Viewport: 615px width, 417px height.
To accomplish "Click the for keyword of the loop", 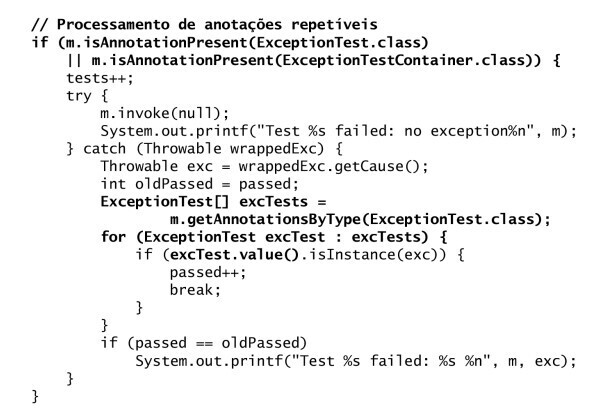I will (113, 237).
